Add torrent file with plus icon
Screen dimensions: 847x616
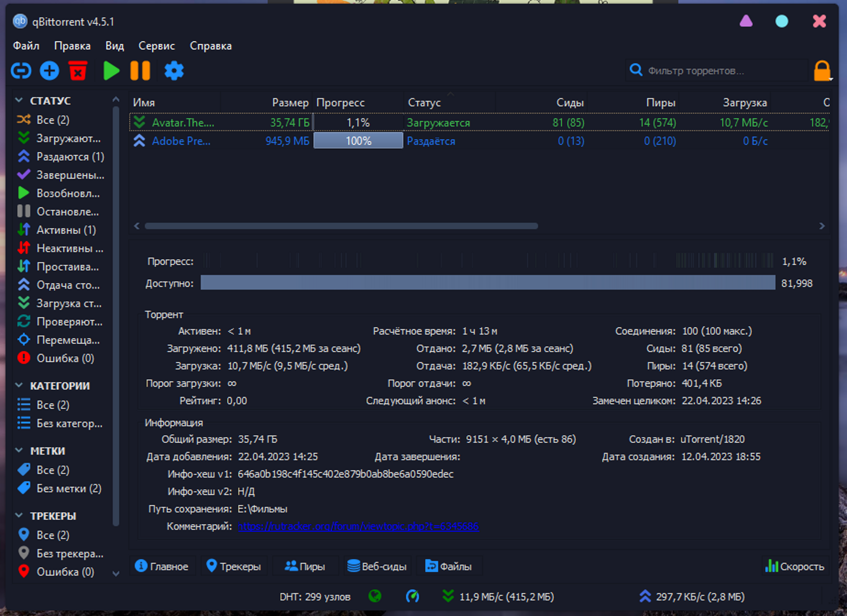[x=49, y=71]
